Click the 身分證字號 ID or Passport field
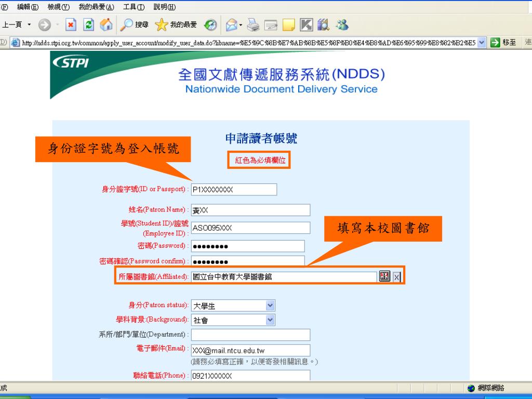Viewport: 532px width, 399px height. tap(234, 189)
